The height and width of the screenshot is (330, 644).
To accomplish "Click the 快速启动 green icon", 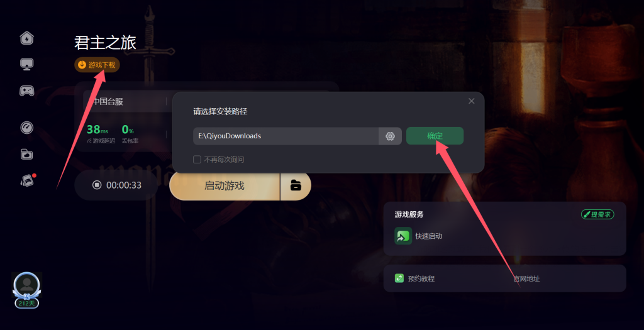I will (x=403, y=236).
